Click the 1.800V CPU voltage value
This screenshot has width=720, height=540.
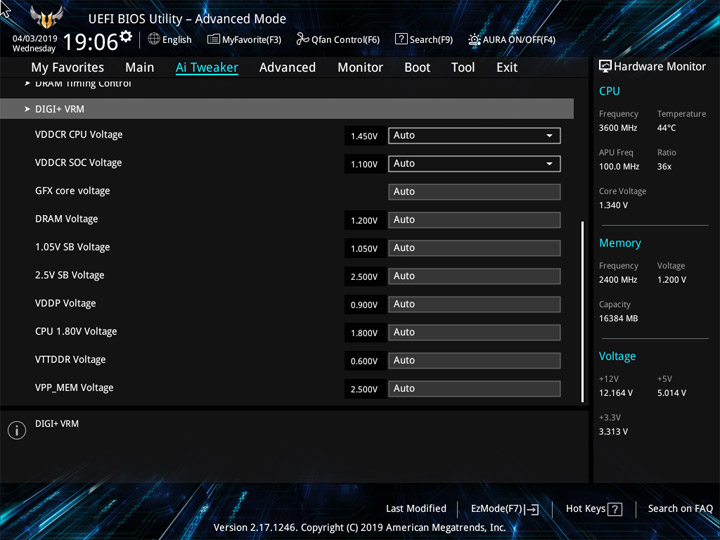[x=364, y=333]
